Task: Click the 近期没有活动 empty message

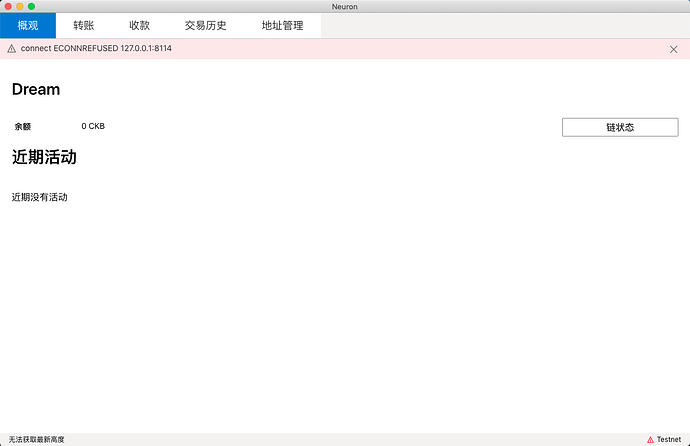Action: coord(40,197)
